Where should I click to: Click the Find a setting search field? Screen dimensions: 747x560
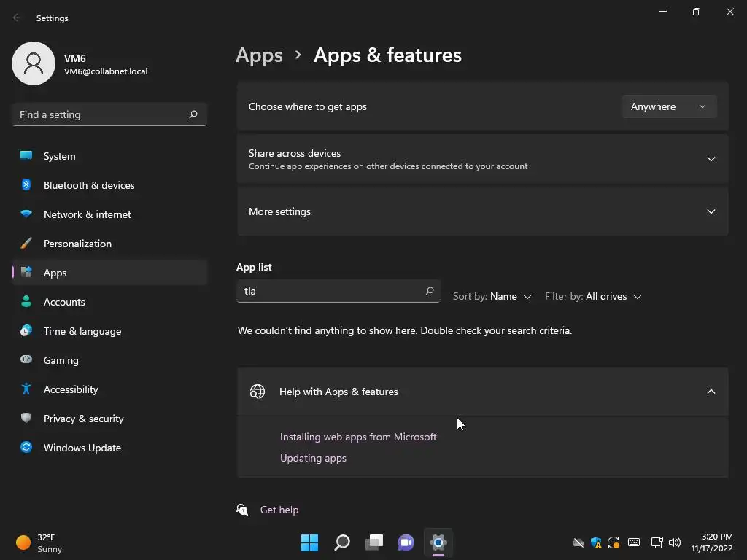pyautogui.click(x=101, y=114)
